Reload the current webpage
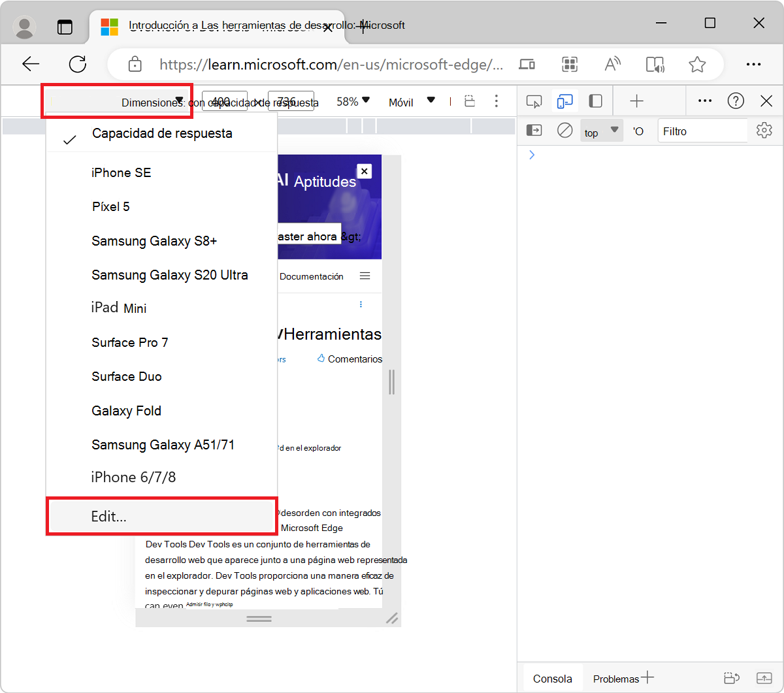784x693 pixels. [78, 64]
